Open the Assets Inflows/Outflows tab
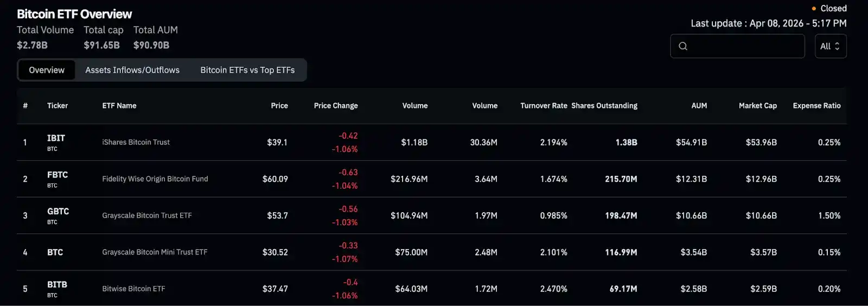Screen dimensions: 868x306 point(132,70)
